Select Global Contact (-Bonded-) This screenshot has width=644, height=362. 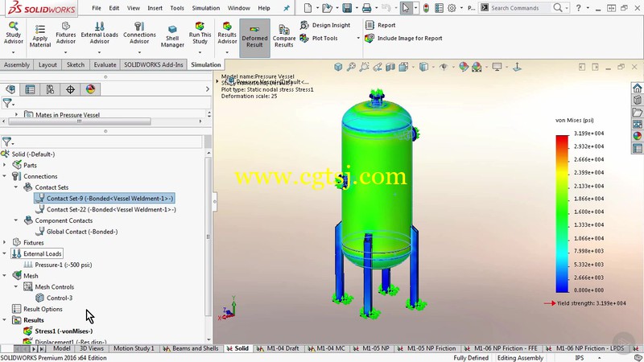[76, 232]
